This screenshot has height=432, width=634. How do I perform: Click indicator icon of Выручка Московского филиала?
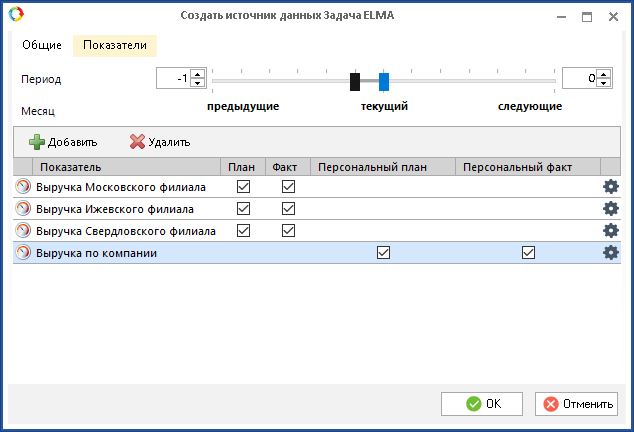23,186
